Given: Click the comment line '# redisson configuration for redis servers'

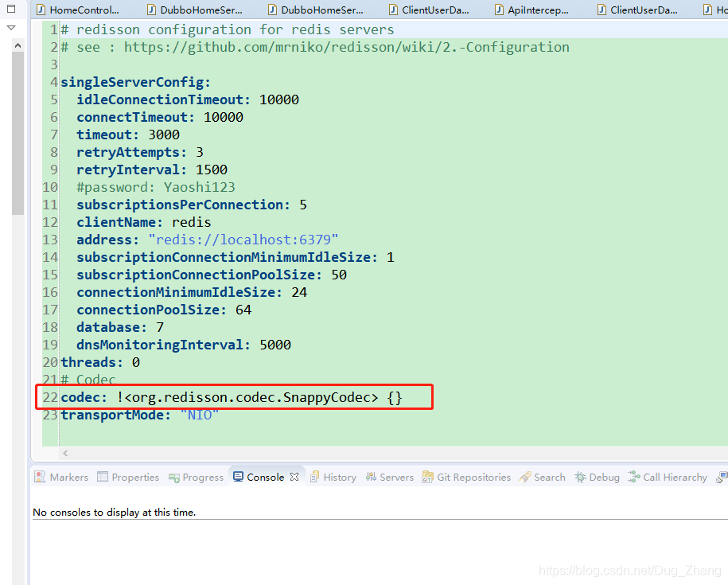Looking at the screenshot, I should point(228,29).
